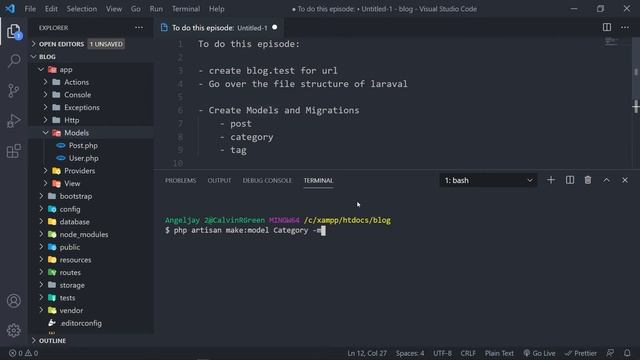Close the terminal panel

(625, 180)
